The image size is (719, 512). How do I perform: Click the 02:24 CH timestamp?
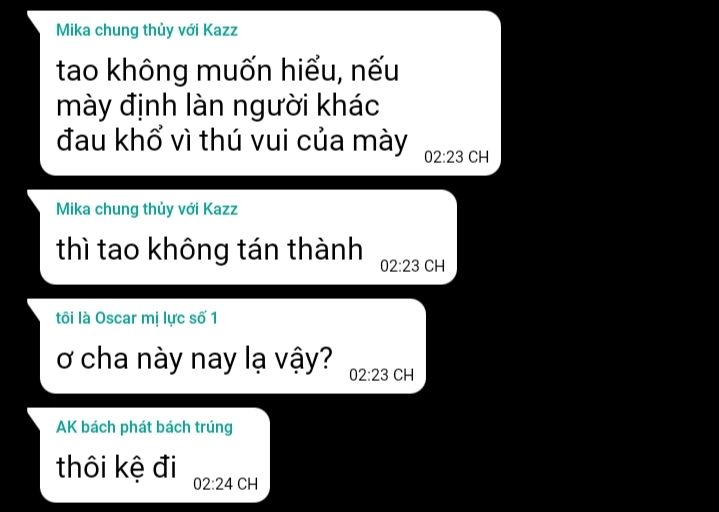(x=225, y=484)
